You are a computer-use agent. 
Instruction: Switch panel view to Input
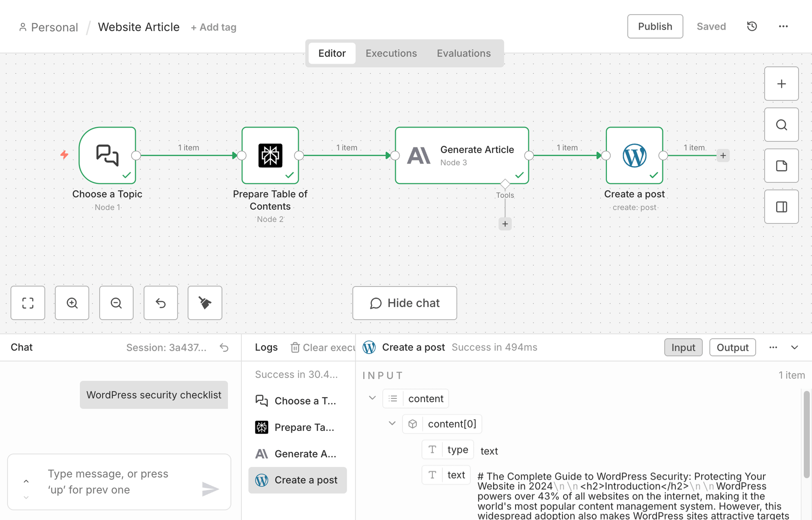tap(683, 347)
